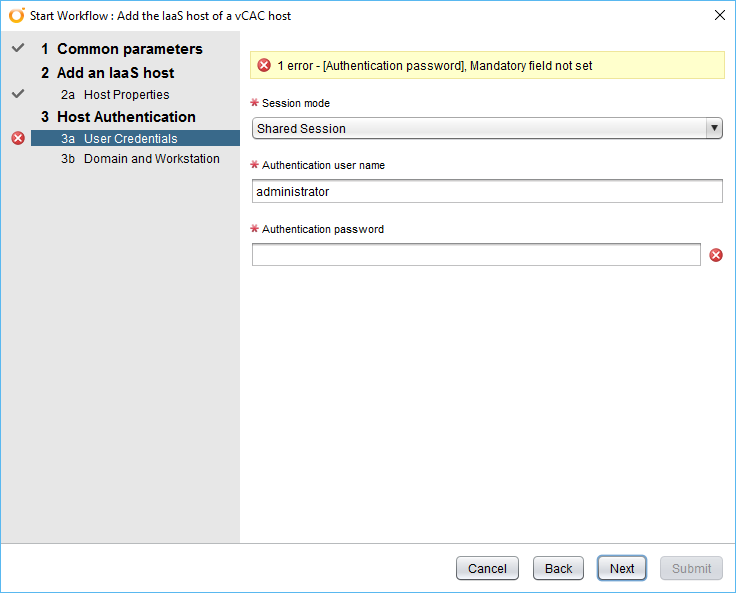Viewport: 736px width, 593px height.
Task: Click red error icon beside User Credentials step
Action: 17,138
